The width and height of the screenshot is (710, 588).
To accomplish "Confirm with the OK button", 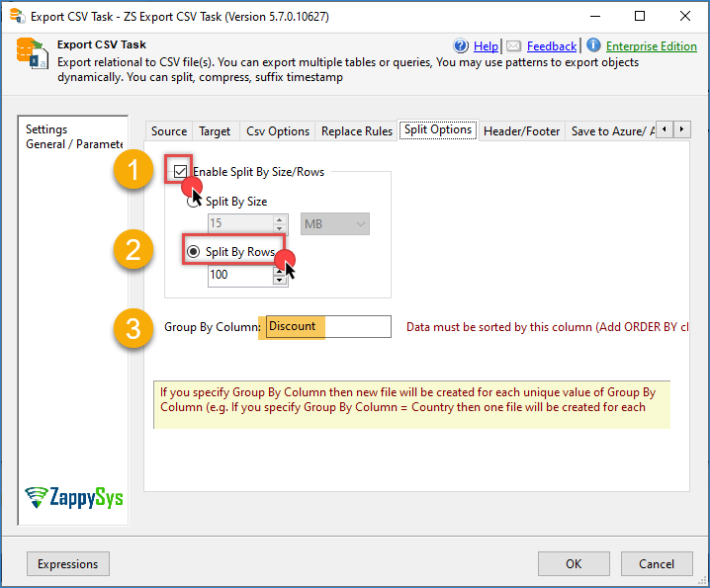I will [574, 563].
